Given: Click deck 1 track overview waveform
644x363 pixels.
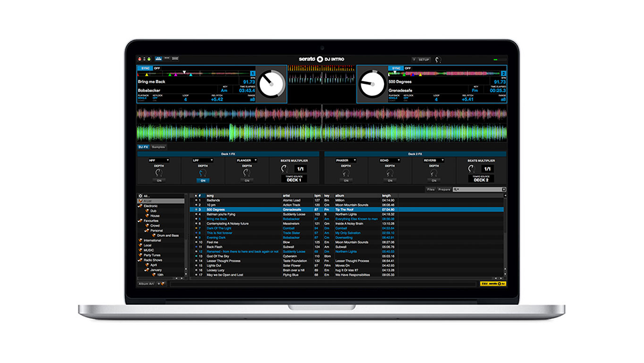Looking at the screenshot, I should pos(194,74).
